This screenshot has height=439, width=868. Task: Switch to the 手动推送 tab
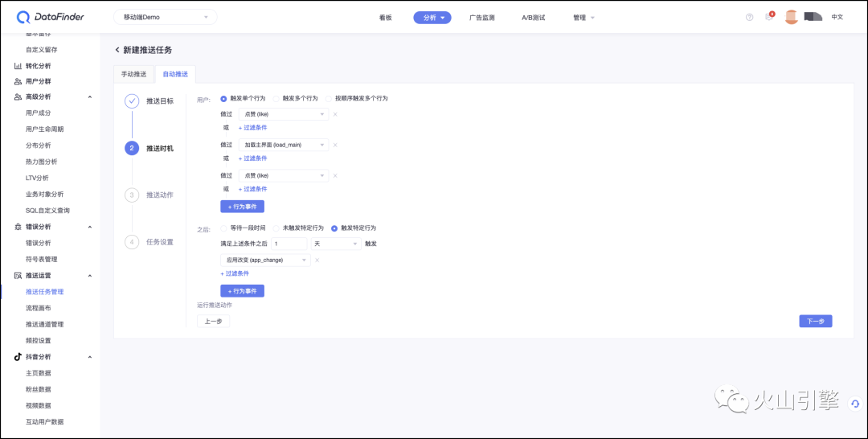coord(133,74)
